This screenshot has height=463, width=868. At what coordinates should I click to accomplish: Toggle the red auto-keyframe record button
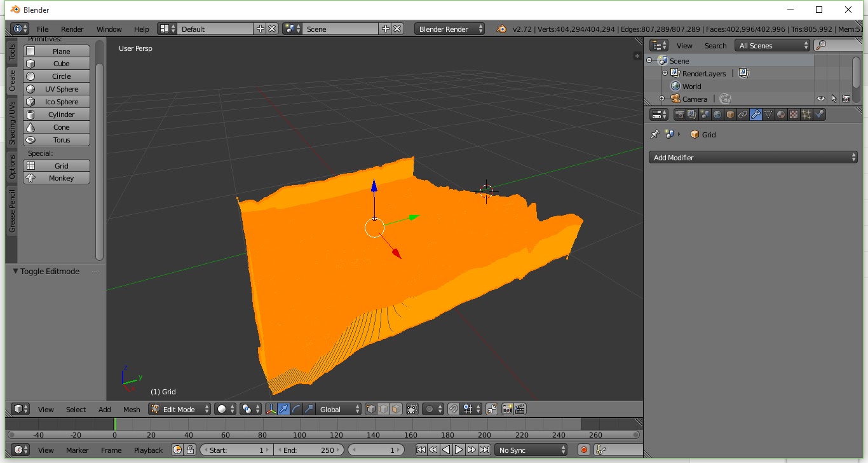click(x=584, y=450)
